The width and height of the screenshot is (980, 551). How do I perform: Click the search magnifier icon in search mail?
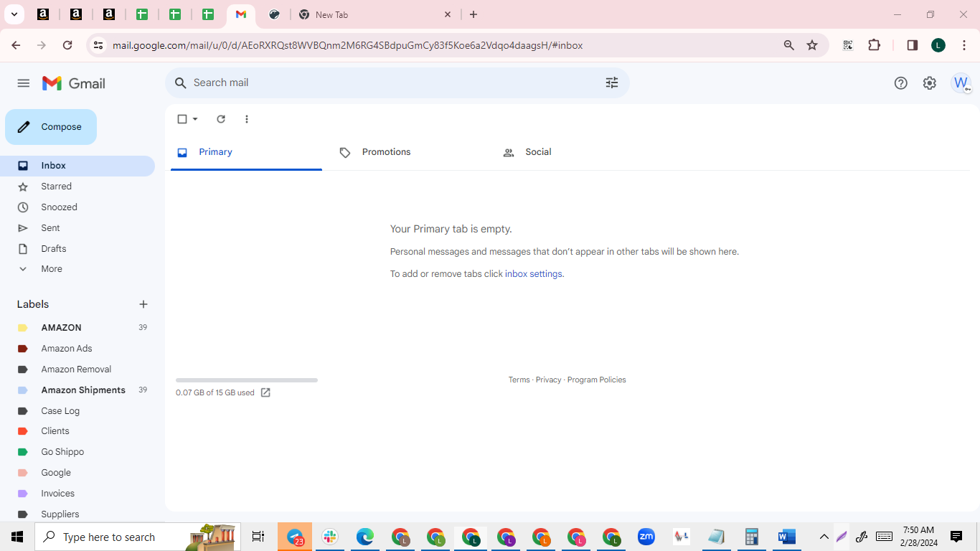pos(181,83)
